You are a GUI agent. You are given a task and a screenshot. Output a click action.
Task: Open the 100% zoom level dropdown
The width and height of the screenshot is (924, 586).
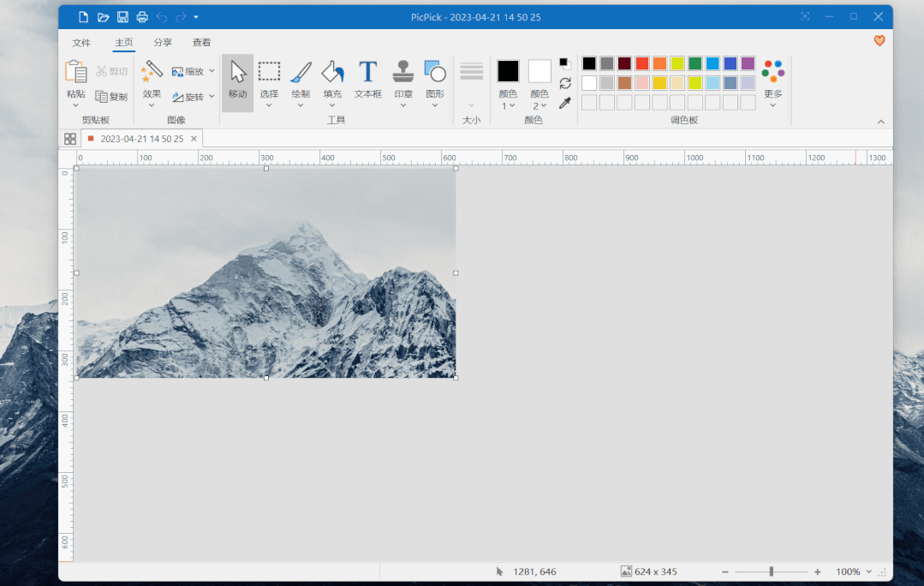point(868,571)
